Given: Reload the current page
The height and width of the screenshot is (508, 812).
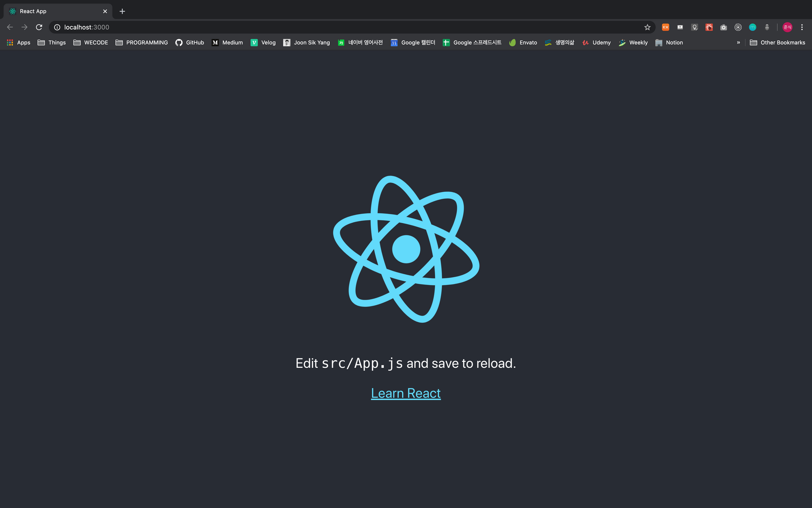Looking at the screenshot, I should pos(39,27).
